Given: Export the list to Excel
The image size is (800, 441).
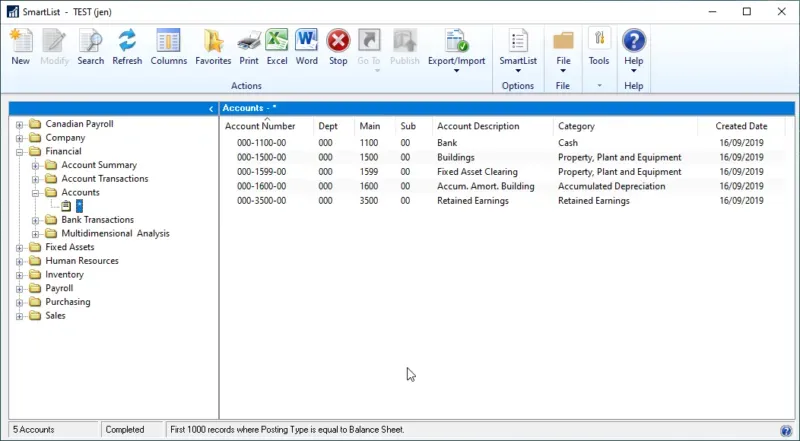Looking at the screenshot, I should pyautogui.click(x=277, y=47).
